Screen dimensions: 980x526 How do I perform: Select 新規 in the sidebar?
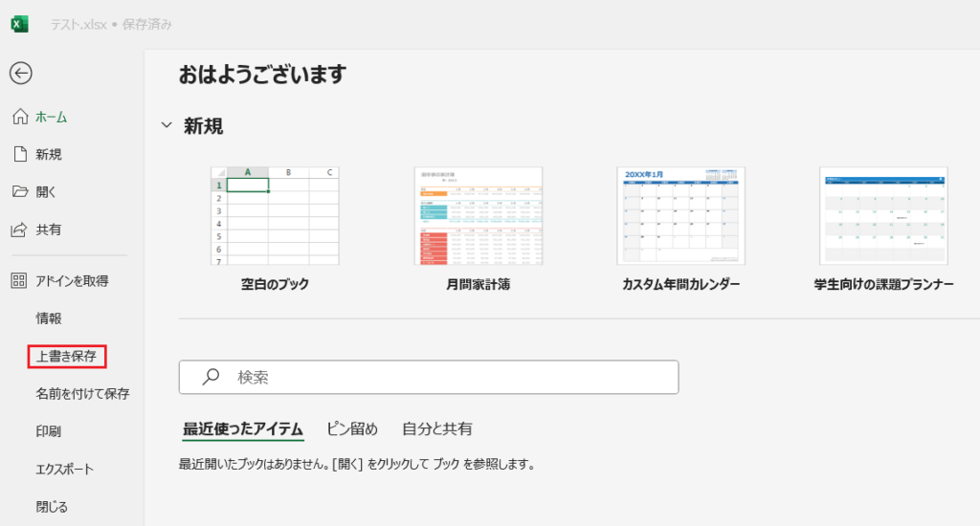(x=49, y=154)
